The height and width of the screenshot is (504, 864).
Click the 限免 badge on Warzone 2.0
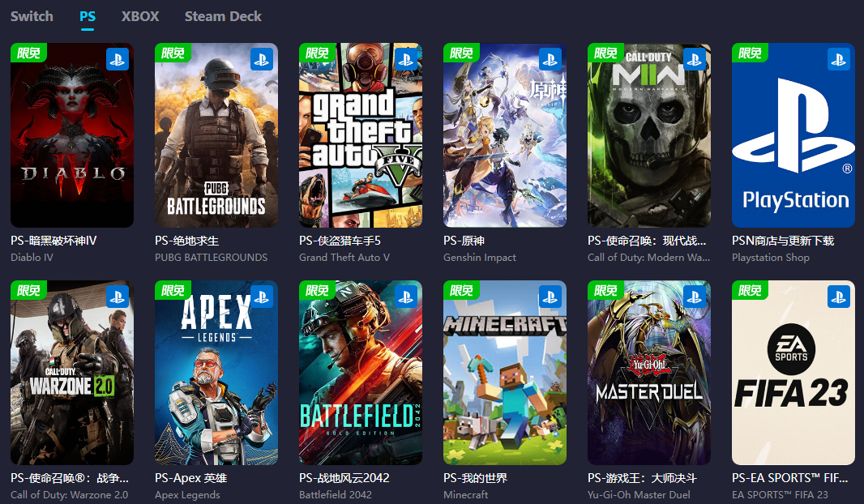coord(28,290)
